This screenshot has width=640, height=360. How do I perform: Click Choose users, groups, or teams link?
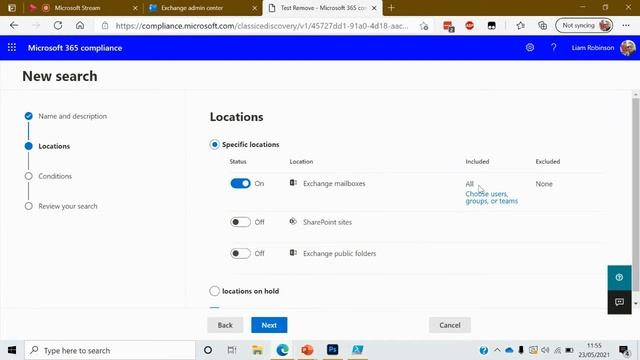click(x=491, y=198)
